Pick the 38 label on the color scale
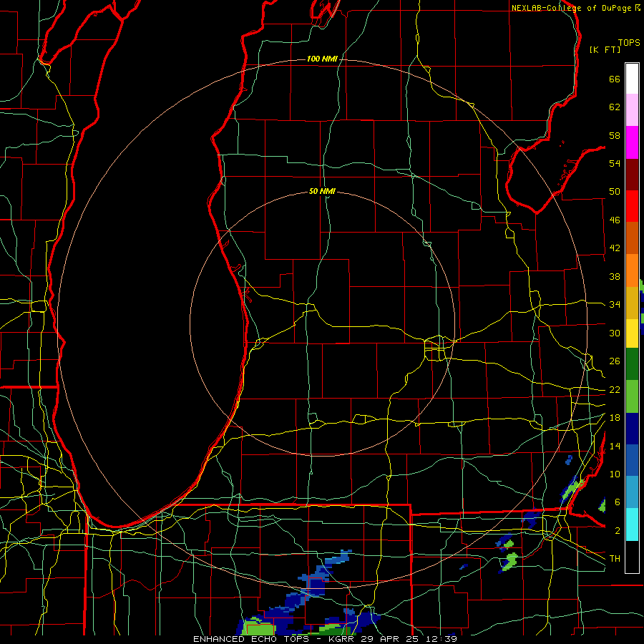This screenshot has width=644, height=644. [x=615, y=276]
